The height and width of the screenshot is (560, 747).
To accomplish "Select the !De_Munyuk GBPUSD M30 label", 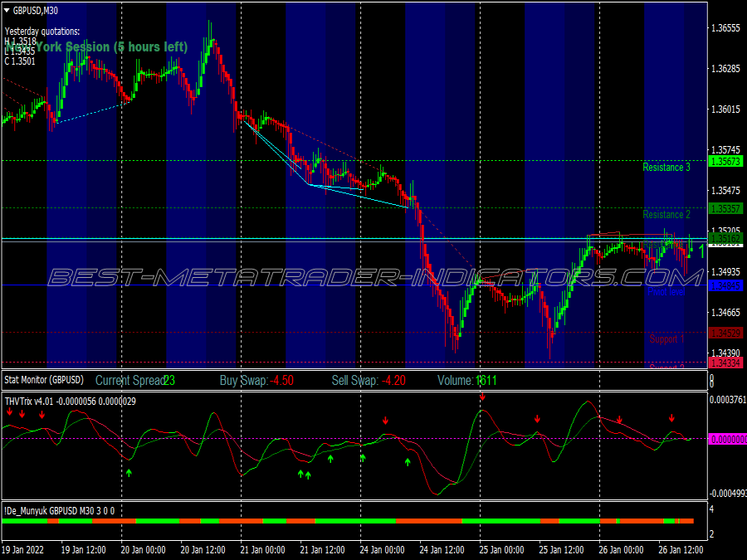I will point(59,511).
